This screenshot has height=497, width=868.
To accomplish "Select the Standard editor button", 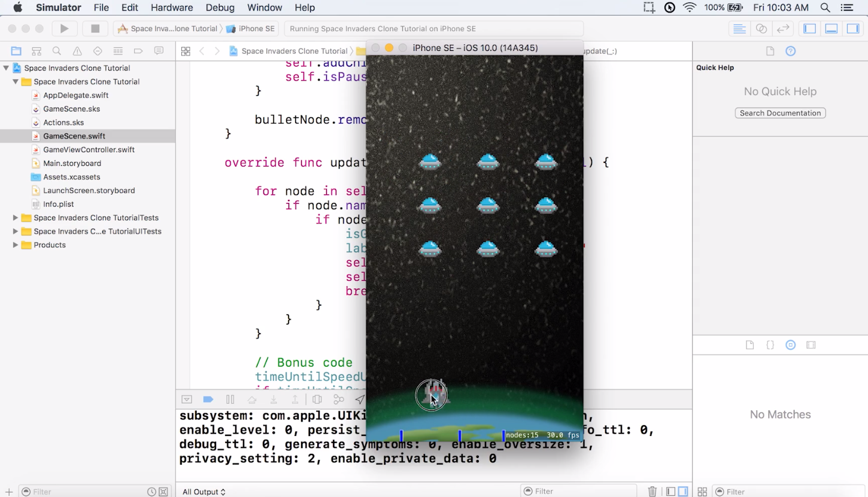I will 739,29.
